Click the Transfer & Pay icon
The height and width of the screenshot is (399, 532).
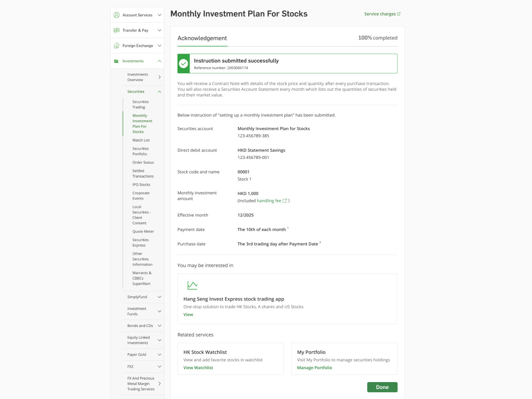(117, 30)
